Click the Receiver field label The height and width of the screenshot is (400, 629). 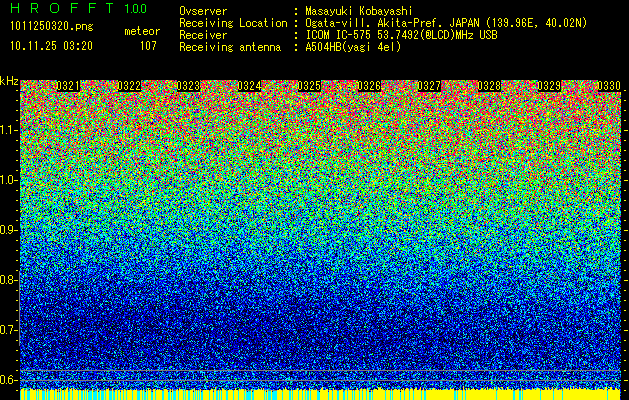[203, 35]
